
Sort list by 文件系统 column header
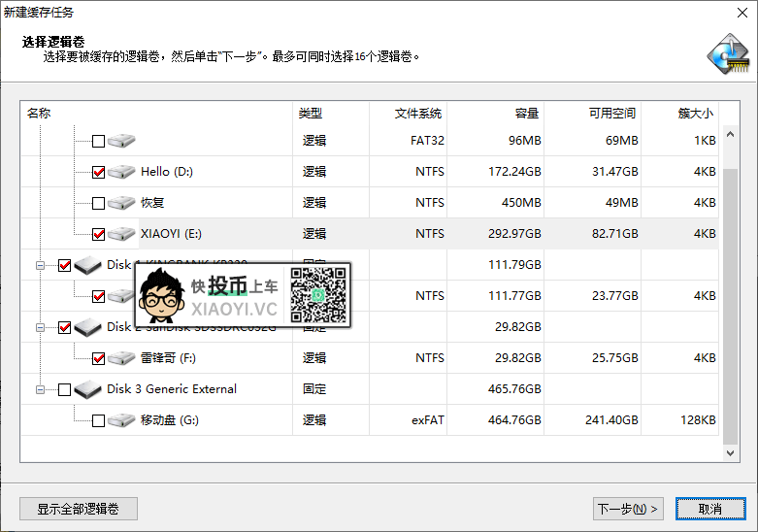pos(418,114)
